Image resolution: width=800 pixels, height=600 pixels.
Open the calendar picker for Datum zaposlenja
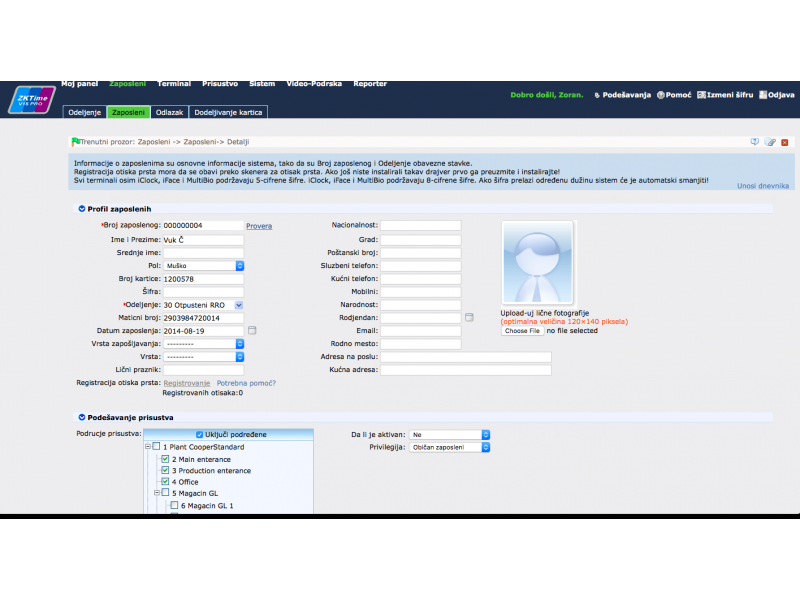252,330
